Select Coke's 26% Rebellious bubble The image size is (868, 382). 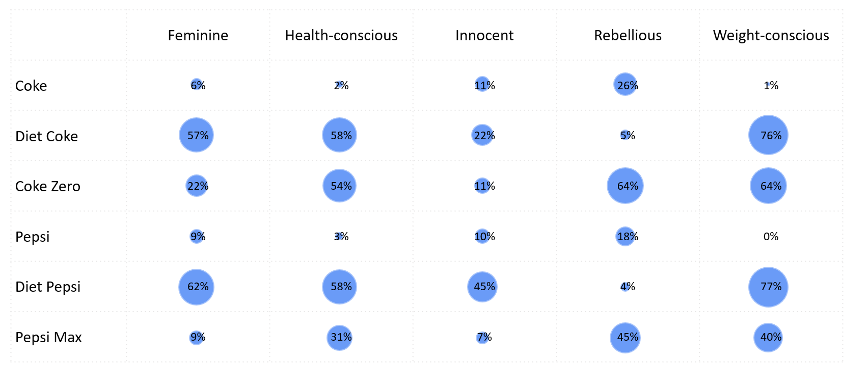coord(625,85)
